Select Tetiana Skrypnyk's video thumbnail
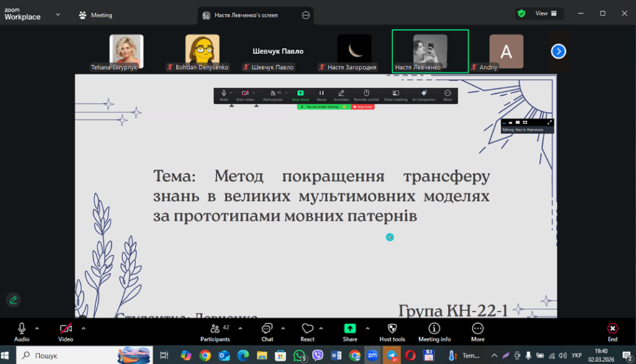 pyautogui.click(x=126, y=52)
